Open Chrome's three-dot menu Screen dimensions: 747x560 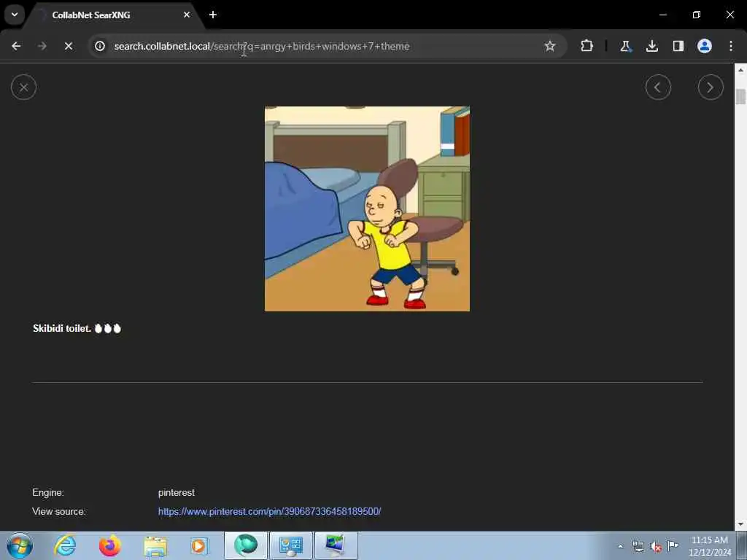point(731,46)
